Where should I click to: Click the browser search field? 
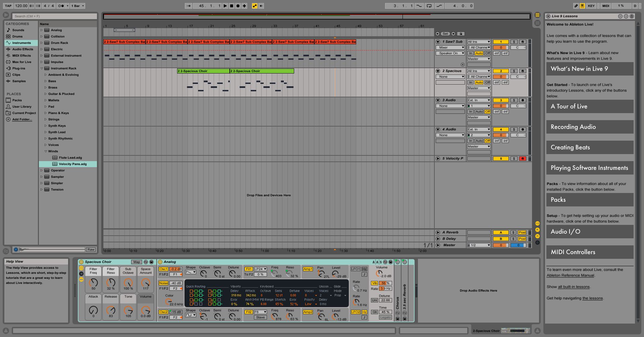(x=55, y=16)
